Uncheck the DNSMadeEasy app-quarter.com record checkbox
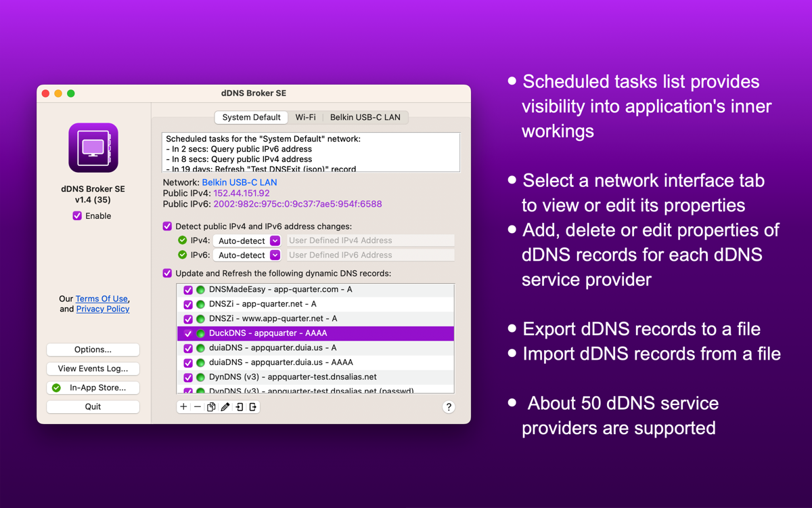Image resolution: width=812 pixels, height=508 pixels. pos(188,290)
